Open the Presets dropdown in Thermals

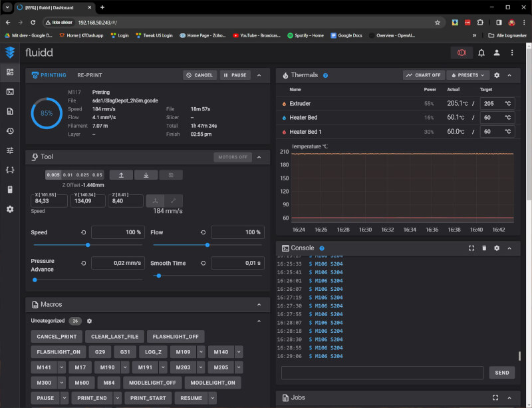click(468, 75)
